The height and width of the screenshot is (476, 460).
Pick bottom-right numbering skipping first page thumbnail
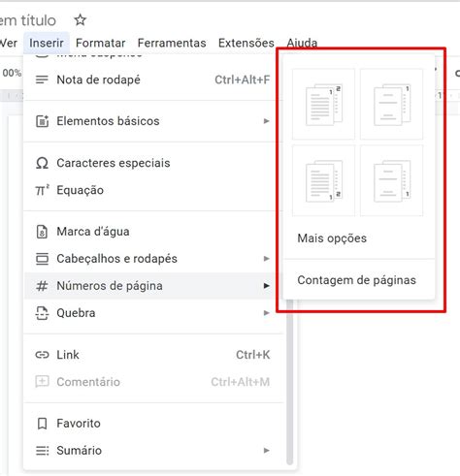point(391,180)
